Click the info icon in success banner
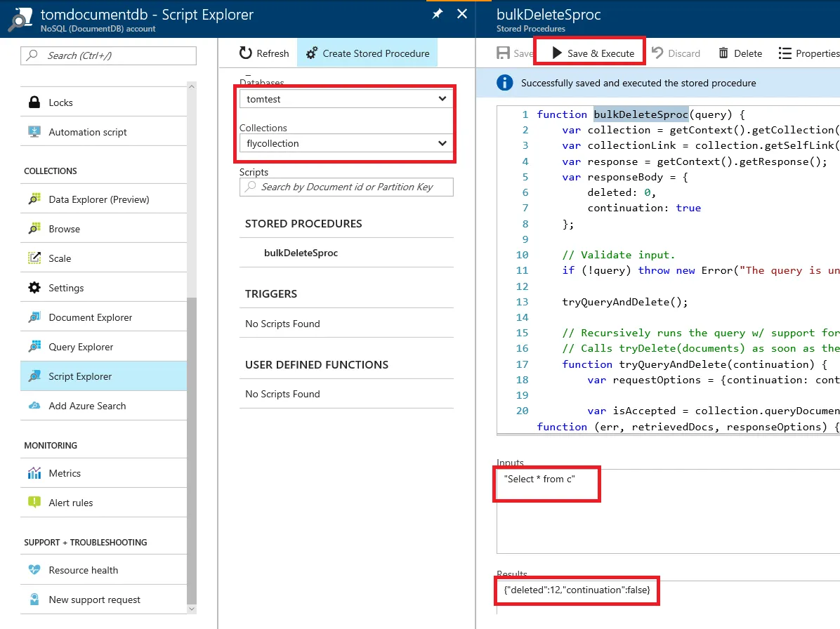This screenshot has width=840, height=629. pos(505,83)
